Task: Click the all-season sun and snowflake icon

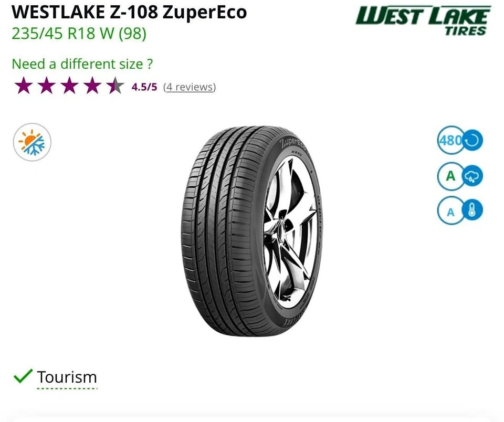Action: (32, 142)
